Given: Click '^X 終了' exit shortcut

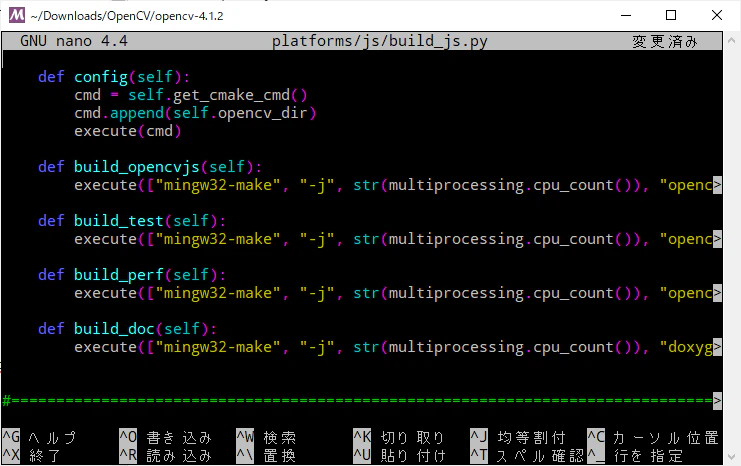Looking at the screenshot, I should click(31, 456).
